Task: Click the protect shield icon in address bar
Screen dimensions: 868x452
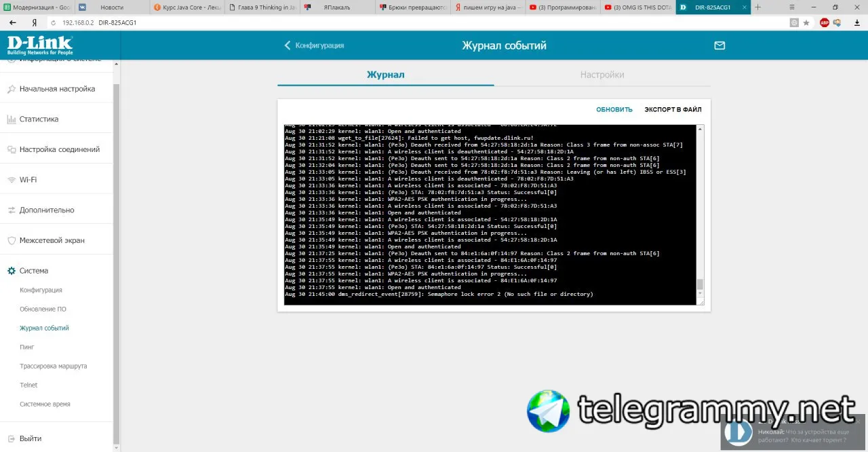Action: coord(794,22)
